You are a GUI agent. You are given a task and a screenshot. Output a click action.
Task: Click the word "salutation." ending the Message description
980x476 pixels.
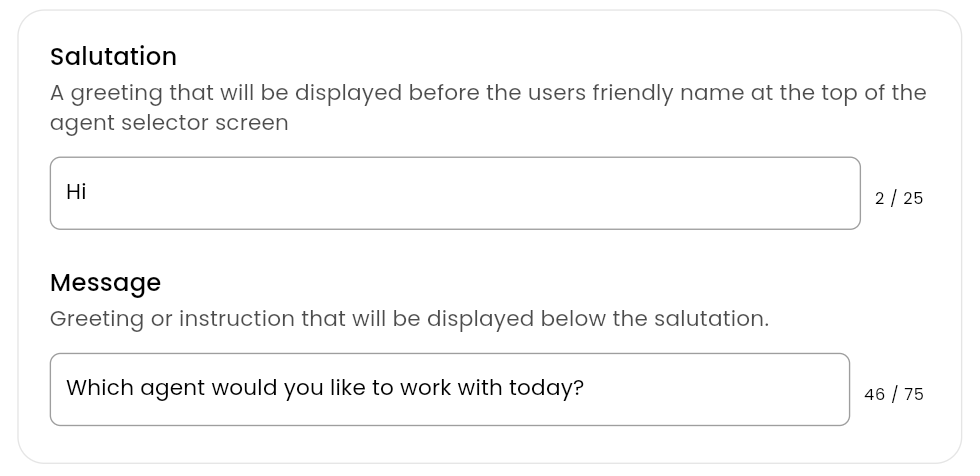[711, 318]
